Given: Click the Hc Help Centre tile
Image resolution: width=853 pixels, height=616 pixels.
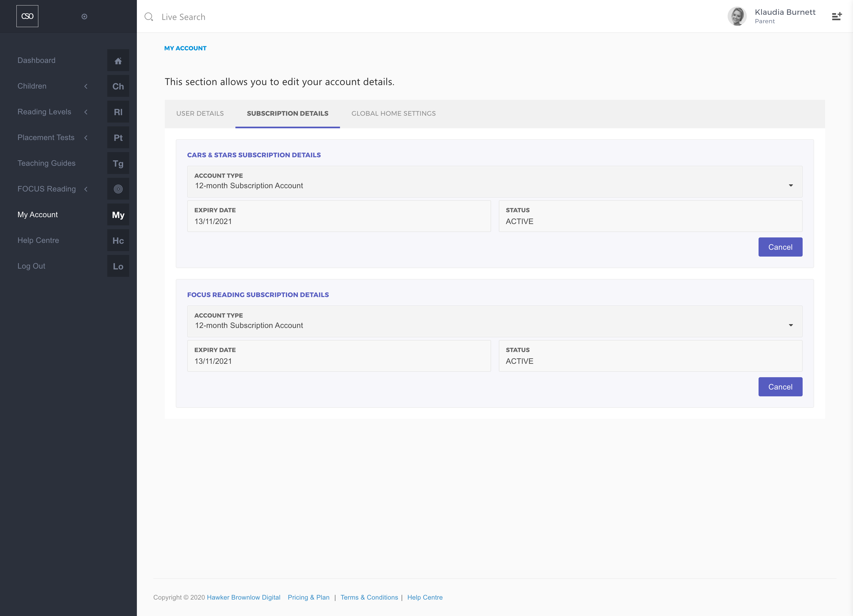Looking at the screenshot, I should pyautogui.click(x=118, y=240).
